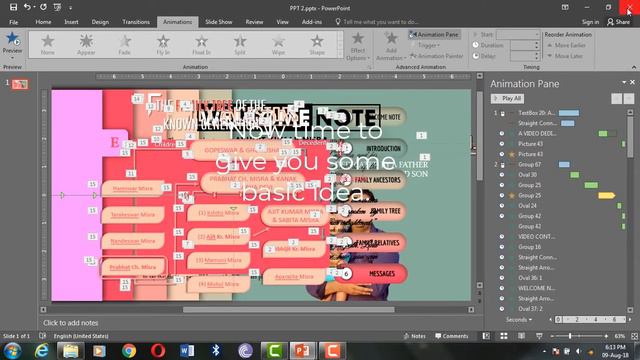Collapse the ribbon with the chevron
The image size is (640, 360).
pyautogui.click(x=634, y=67)
